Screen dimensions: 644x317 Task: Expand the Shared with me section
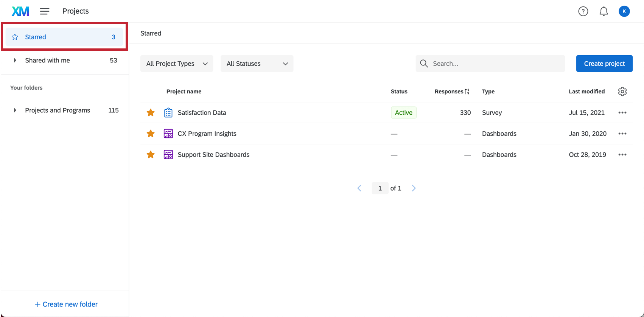pyautogui.click(x=15, y=61)
